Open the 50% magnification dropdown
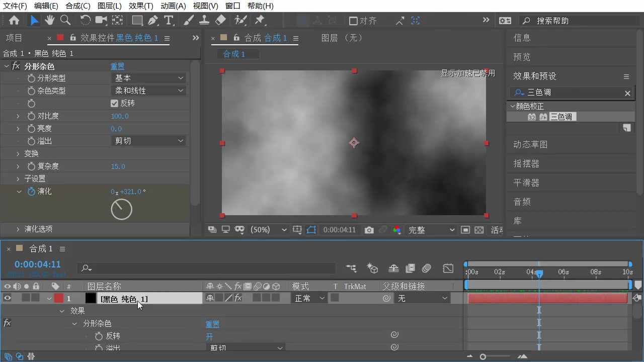Screen dimensions: 644x362 [x=268, y=230]
